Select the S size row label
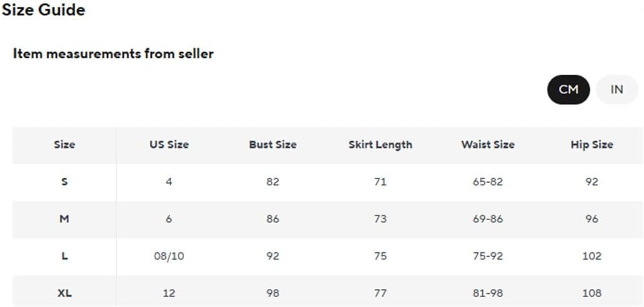The width and height of the screenshot is (644, 307). pos(65,182)
